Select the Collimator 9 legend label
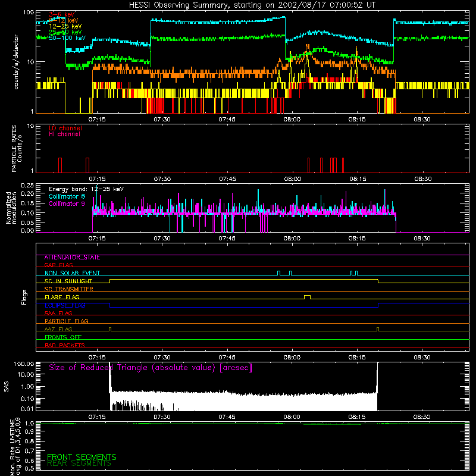Screen dimensions: 476x476 coord(67,203)
